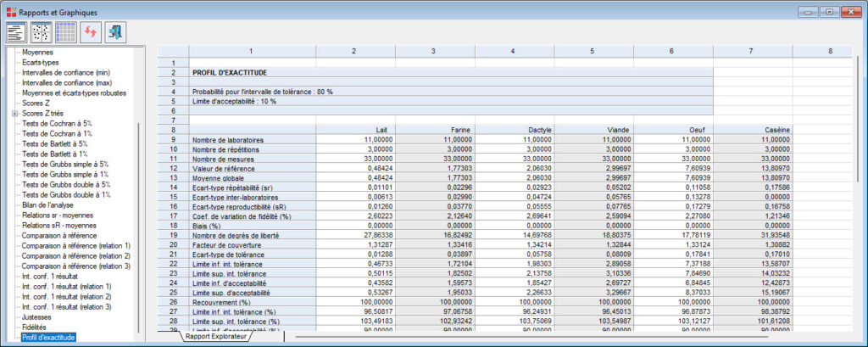The height and width of the screenshot is (347, 868).
Task: Click the Lait column label
Action: (355, 129)
